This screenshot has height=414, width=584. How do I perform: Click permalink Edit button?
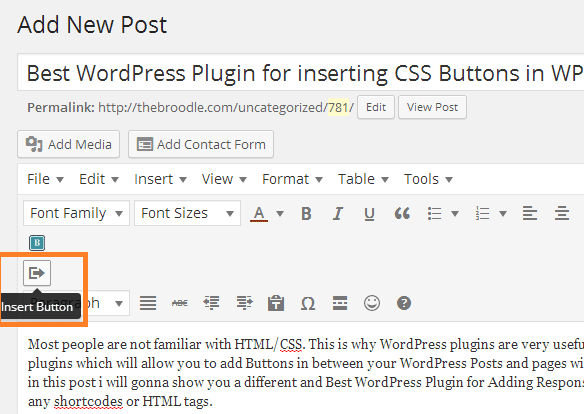click(x=376, y=107)
